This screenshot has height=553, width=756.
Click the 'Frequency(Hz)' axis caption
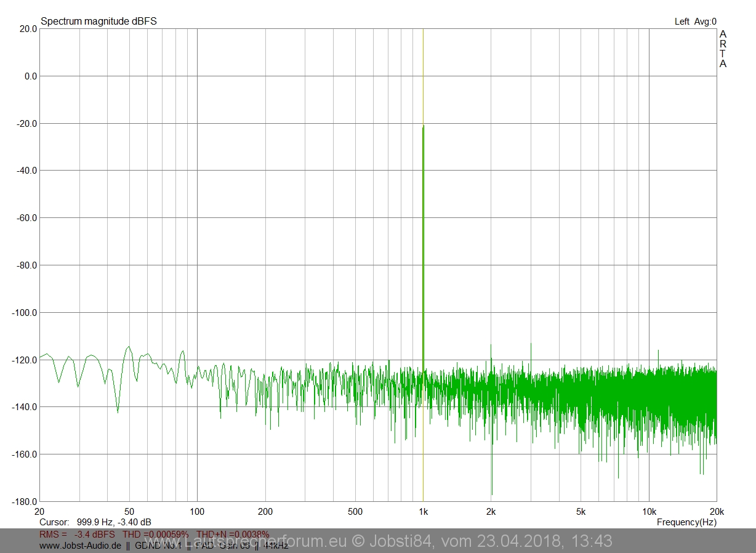686,522
